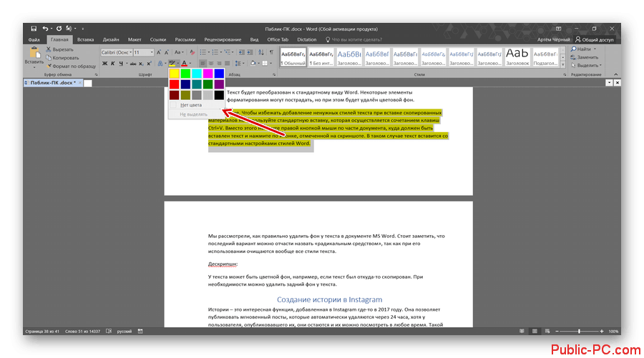Pick the yellow highlight color
The height and width of the screenshot is (358, 644).
pos(175,74)
